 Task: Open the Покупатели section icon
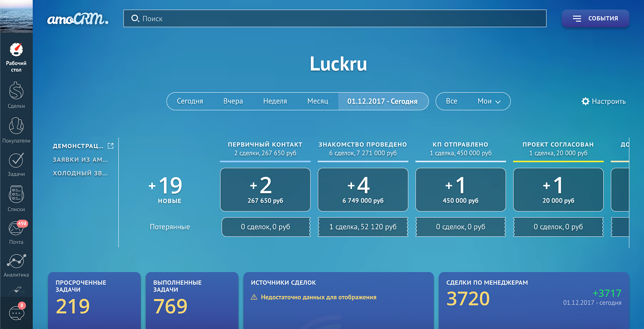pos(16,125)
